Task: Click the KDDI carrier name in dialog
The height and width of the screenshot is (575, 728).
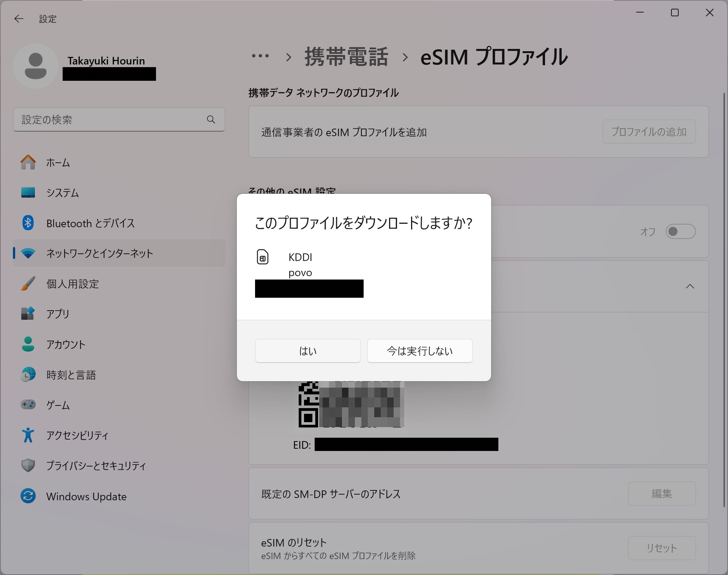Action: coord(300,257)
